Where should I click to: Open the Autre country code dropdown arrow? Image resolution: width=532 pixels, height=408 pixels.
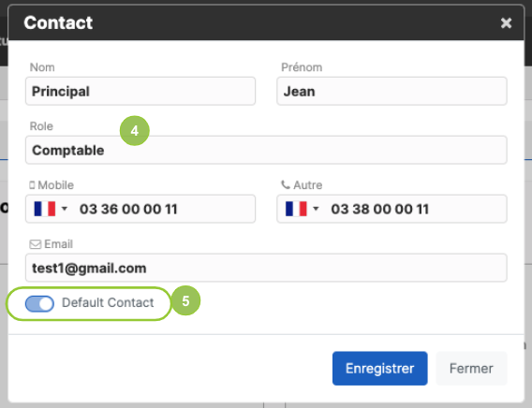coord(316,209)
